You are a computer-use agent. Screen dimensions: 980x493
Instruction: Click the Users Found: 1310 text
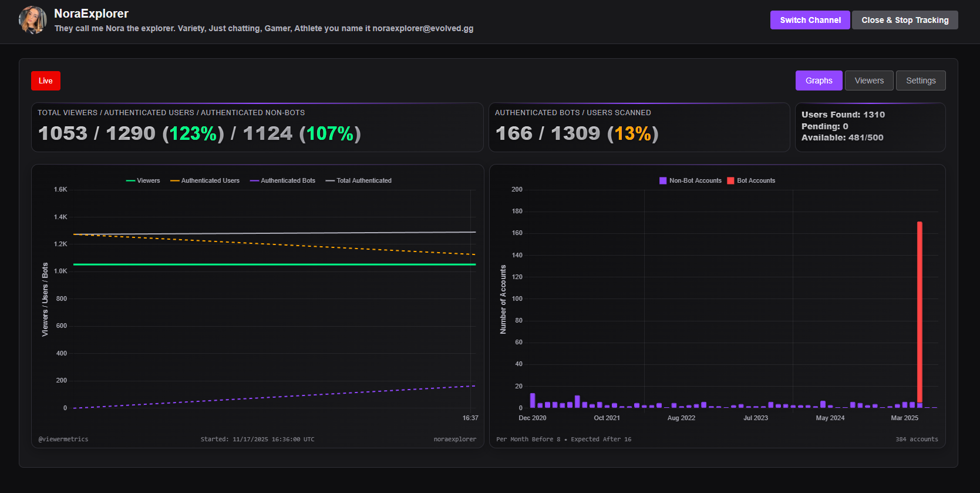(843, 115)
